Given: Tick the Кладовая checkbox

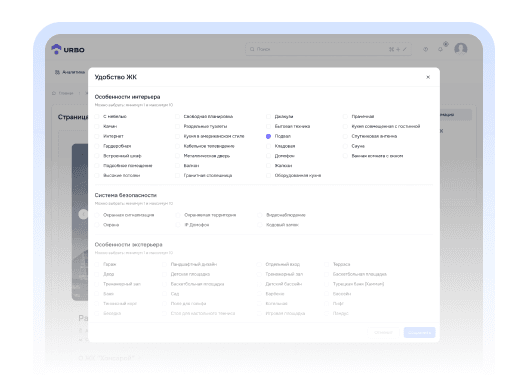Looking at the screenshot, I should point(269,146).
